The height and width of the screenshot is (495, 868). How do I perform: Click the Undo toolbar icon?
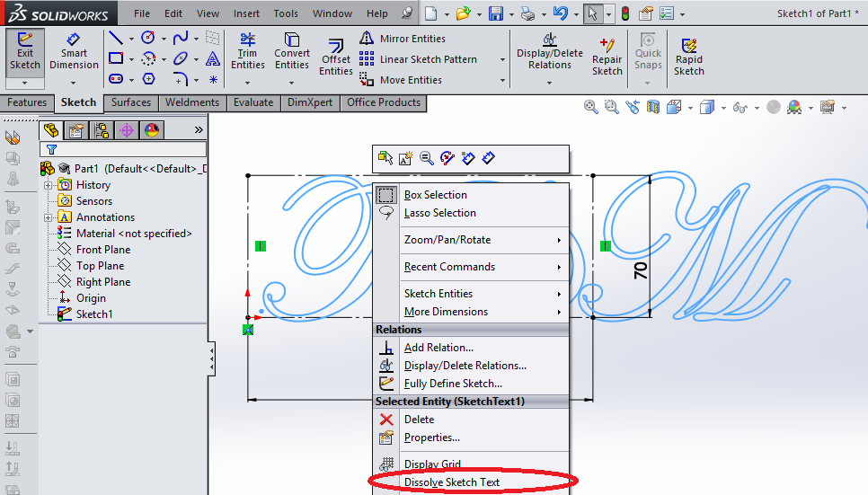click(560, 13)
